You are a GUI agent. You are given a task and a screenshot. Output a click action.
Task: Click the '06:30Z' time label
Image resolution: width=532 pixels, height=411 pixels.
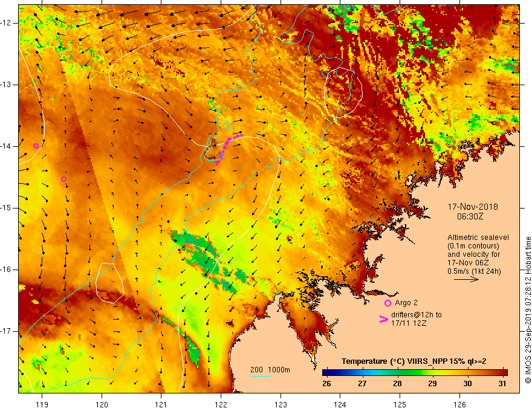pyautogui.click(x=470, y=216)
